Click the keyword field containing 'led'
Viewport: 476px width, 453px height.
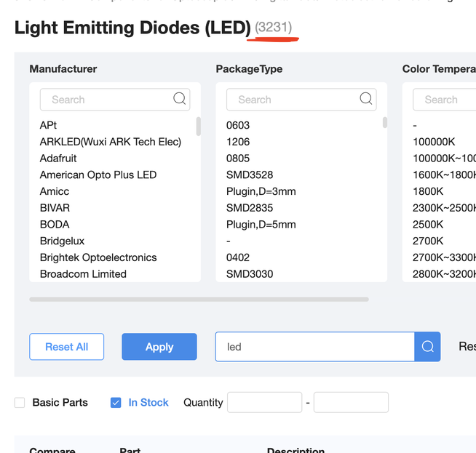[315, 347]
